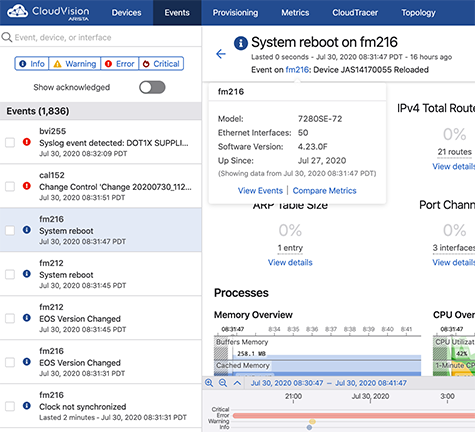Collapse timeline with the up chevron

click(x=237, y=383)
